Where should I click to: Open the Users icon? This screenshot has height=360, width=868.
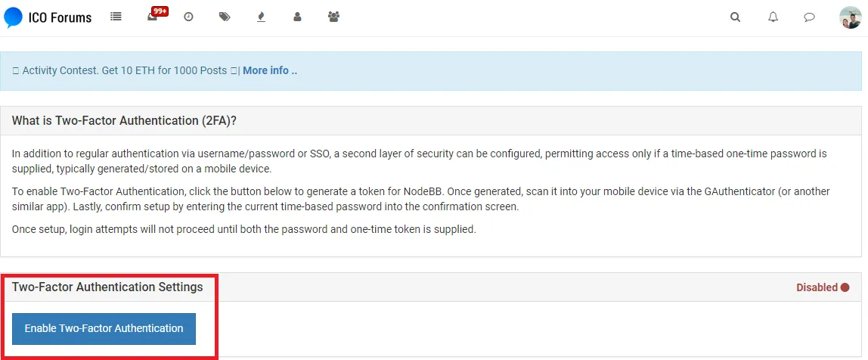[297, 17]
